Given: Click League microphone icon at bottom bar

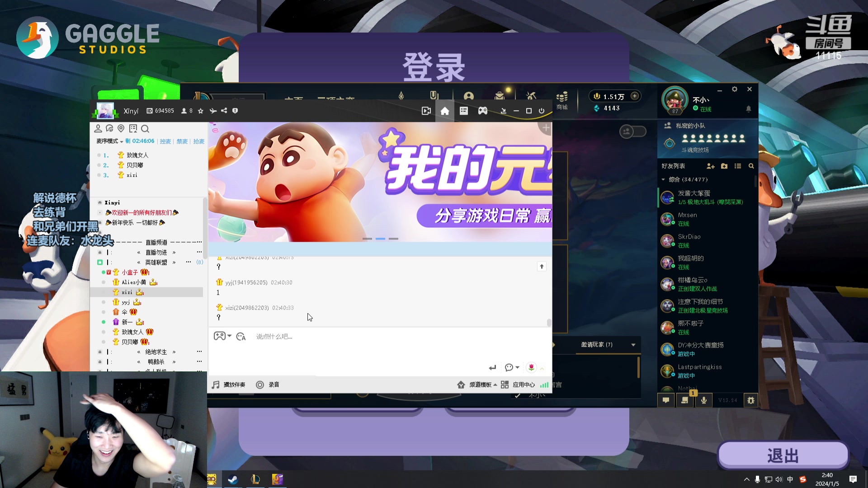Looking at the screenshot, I should pyautogui.click(x=704, y=400).
